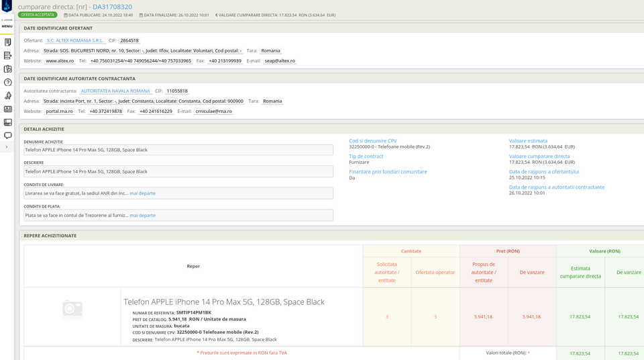Viewport: 644px width, 360px height.
Task: Click the portal.rna.ro website value
Action: tap(59, 111)
